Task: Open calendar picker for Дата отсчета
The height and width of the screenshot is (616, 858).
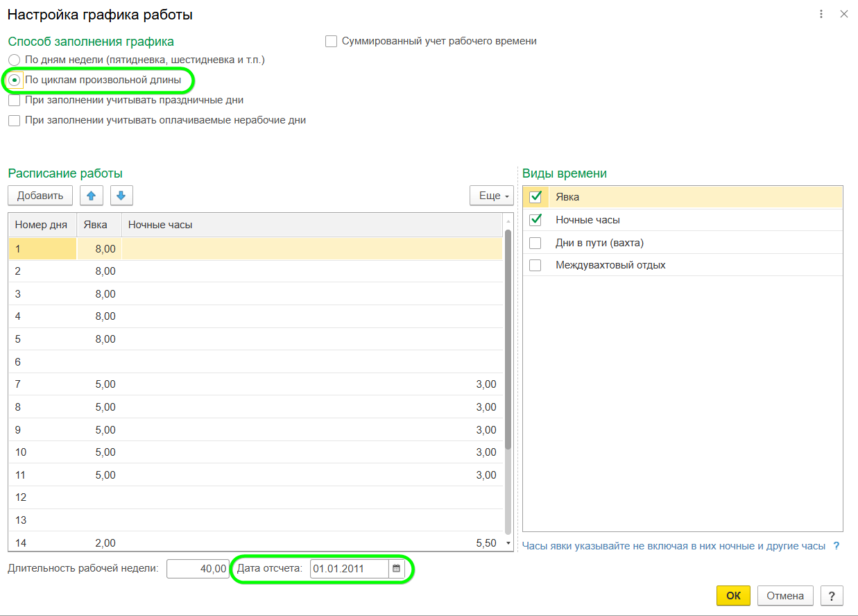Action: click(x=397, y=569)
